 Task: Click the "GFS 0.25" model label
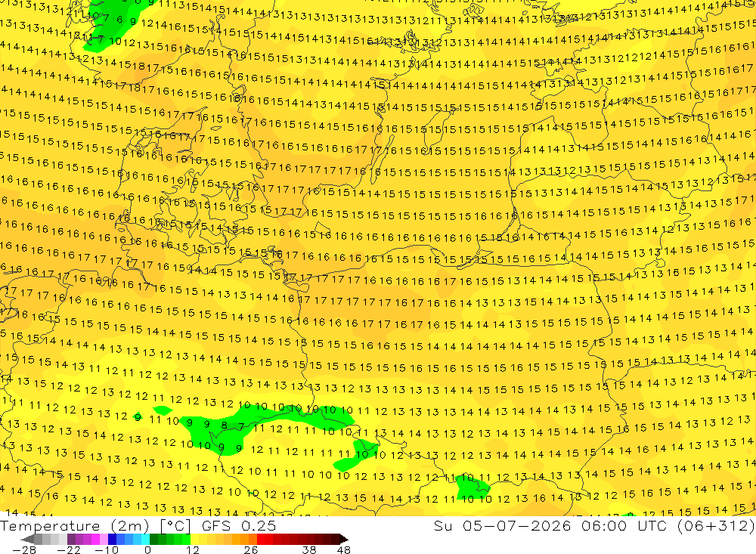(x=239, y=526)
